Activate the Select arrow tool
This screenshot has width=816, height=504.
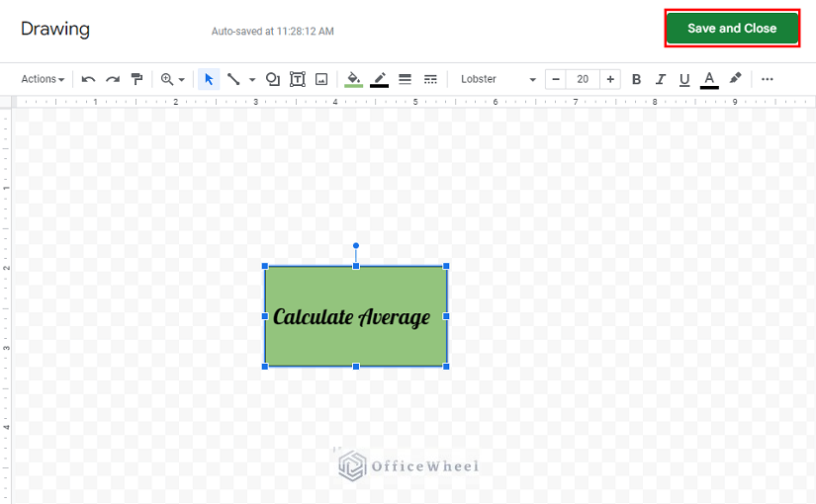pos(209,79)
